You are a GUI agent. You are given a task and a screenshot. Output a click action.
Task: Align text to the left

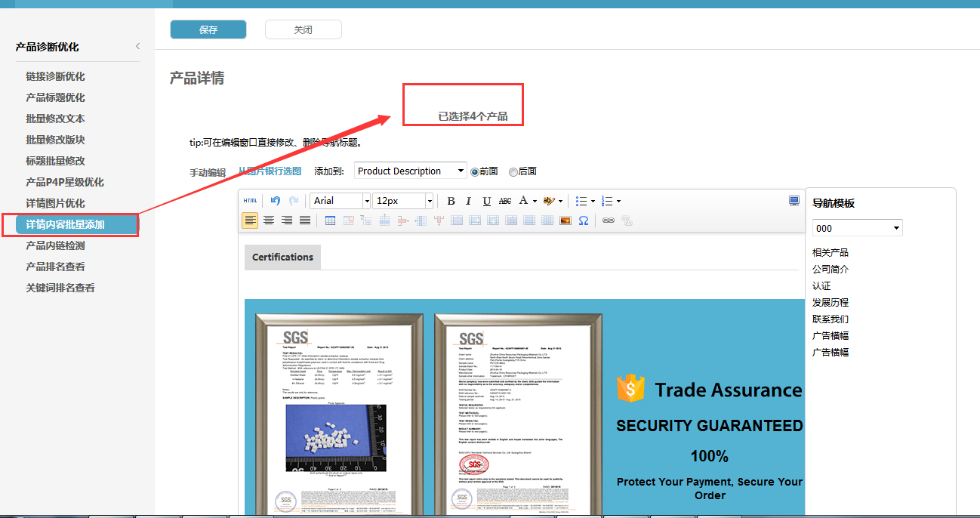(x=250, y=220)
